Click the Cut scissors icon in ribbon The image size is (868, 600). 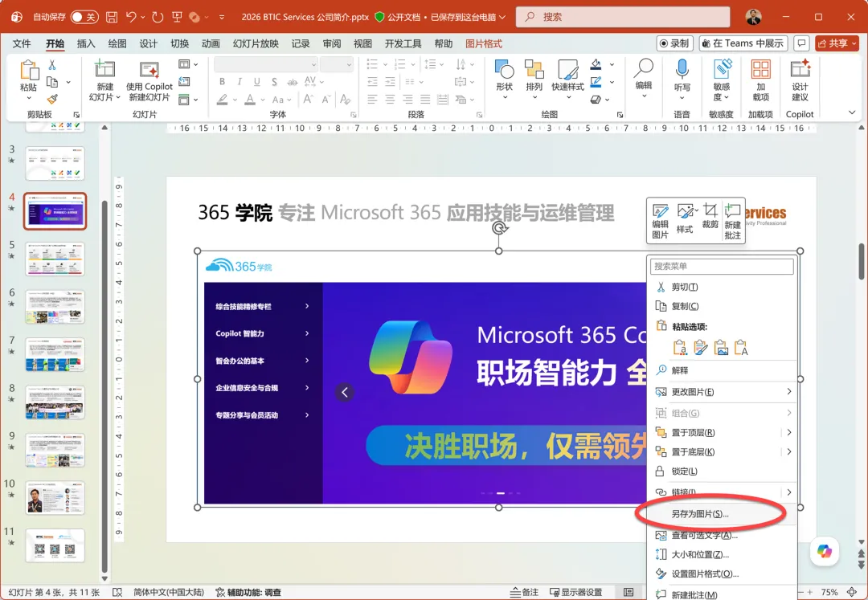52,65
